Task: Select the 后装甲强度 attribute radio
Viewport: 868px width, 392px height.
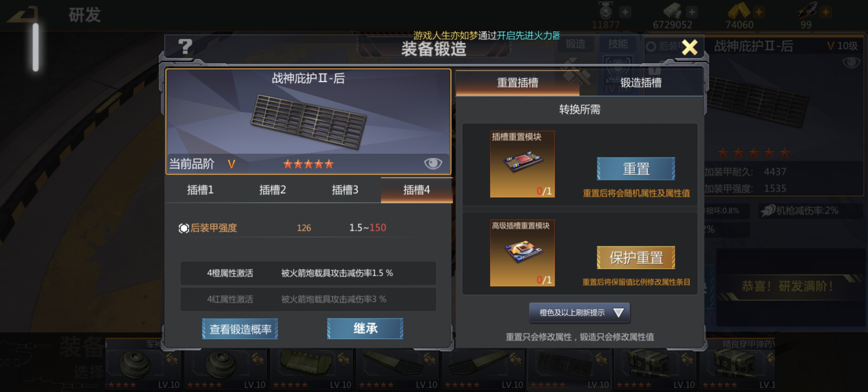Action: [184, 228]
